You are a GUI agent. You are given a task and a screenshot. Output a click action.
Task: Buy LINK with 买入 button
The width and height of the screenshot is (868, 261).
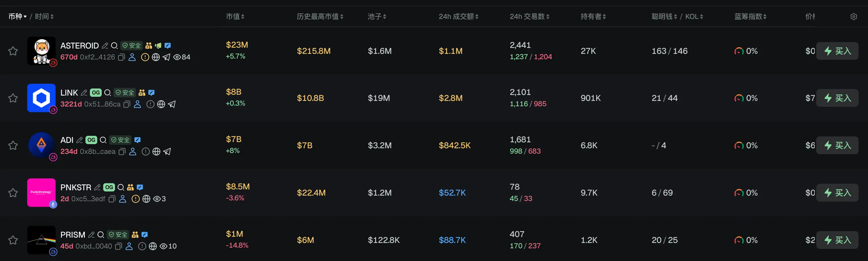[837, 98]
